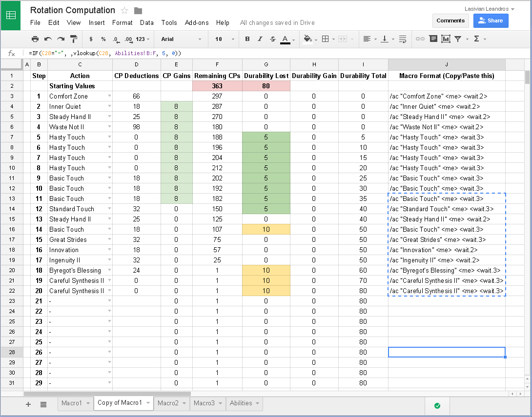
Task: Click the Insert comment icon
Action: [x=433, y=39]
